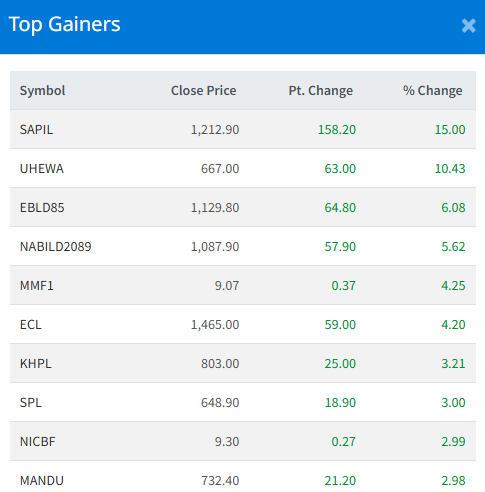Click the ECL symbol
Image resolution: width=485 pixels, height=492 pixels.
pos(31,324)
